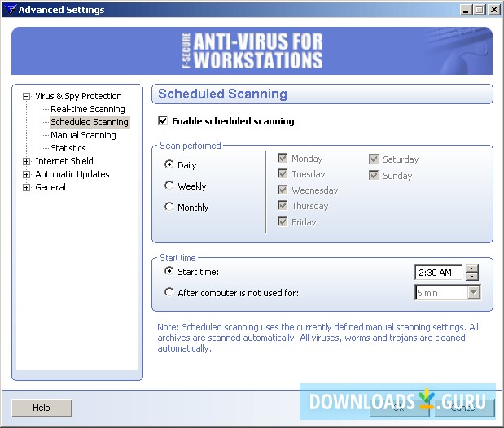The height and width of the screenshot is (428, 504).
Task: Select Virus & Spy Protection tree item
Action: pyautogui.click(x=78, y=96)
